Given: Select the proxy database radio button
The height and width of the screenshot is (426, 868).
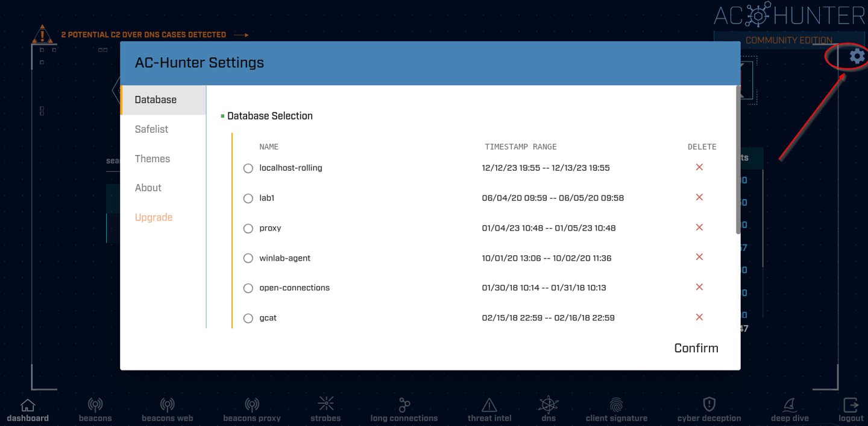Looking at the screenshot, I should [x=248, y=229].
